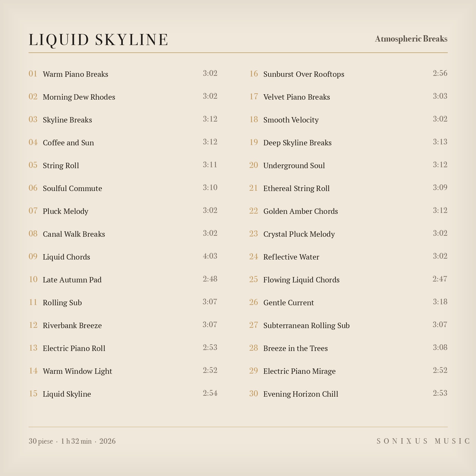
Task: Pick Crystal Pluck Melody
Action: coord(348,234)
